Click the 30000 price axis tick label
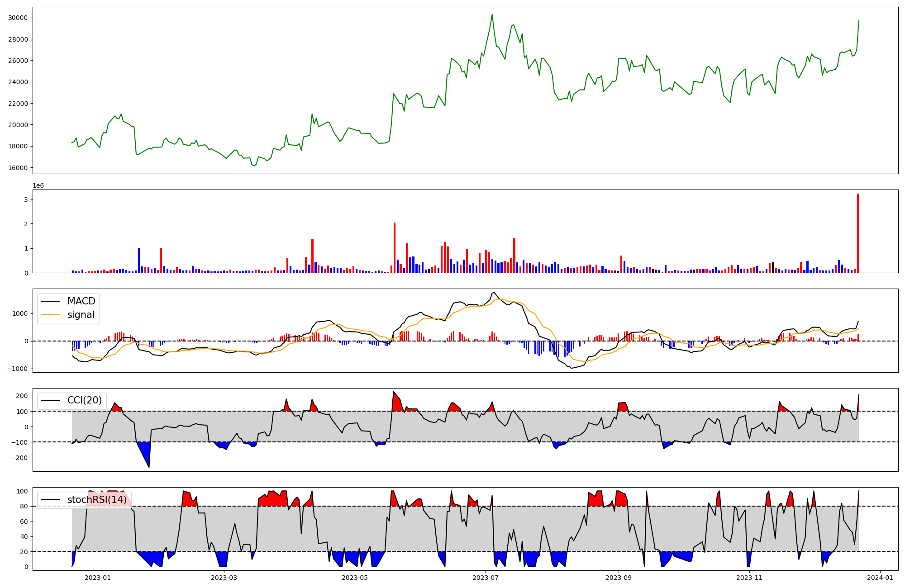 coord(18,18)
